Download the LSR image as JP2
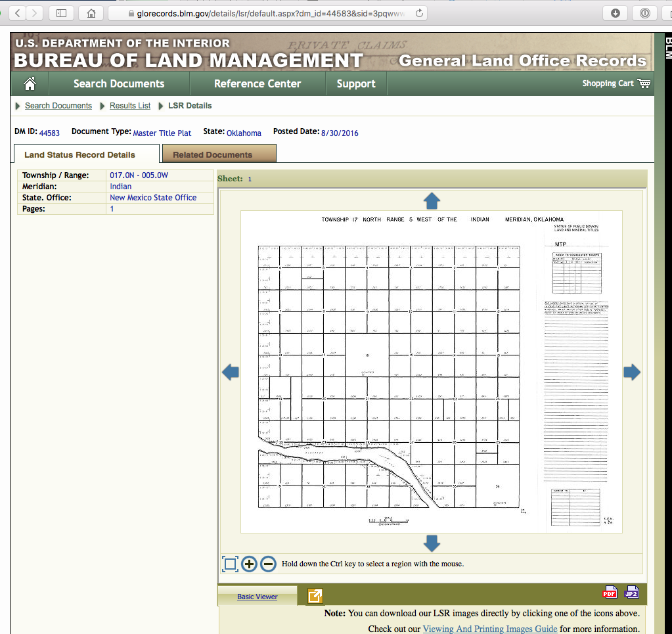This screenshot has height=634, width=672. [x=631, y=592]
